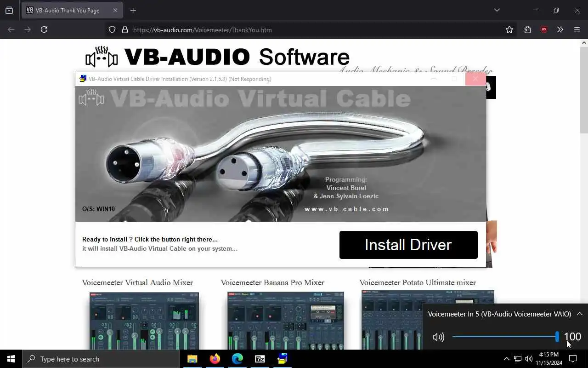Reload the page with the refresh icon
This screenshot has width=588, height=368.
44,29
